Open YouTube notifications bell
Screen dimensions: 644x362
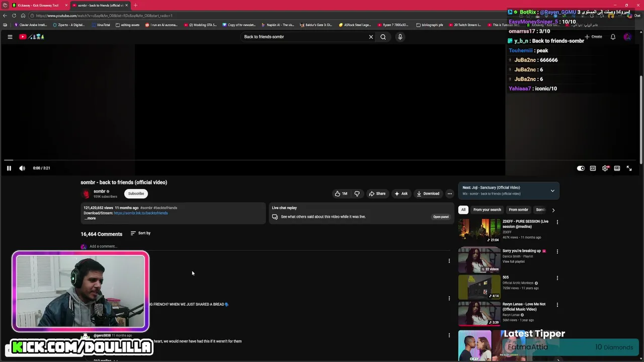point(613,37)
